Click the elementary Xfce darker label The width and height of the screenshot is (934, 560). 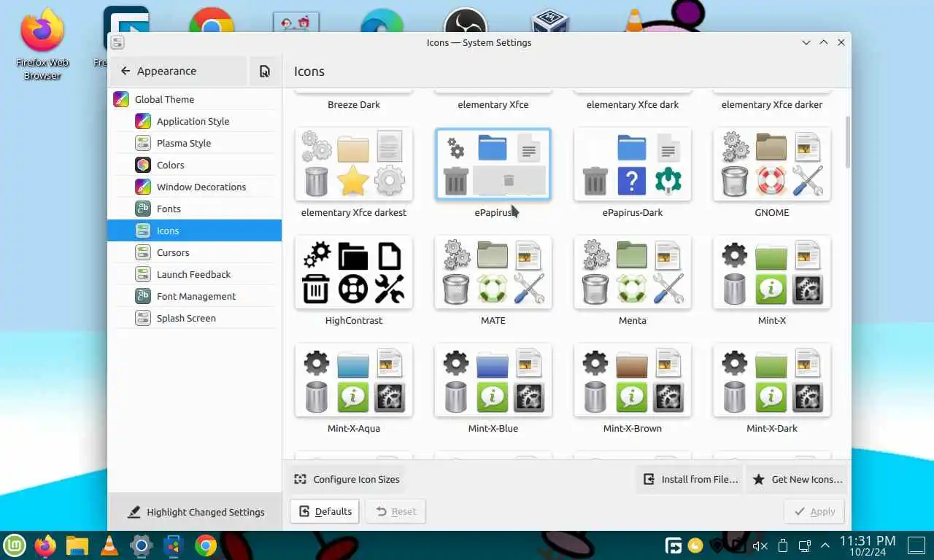pos(772,104)
